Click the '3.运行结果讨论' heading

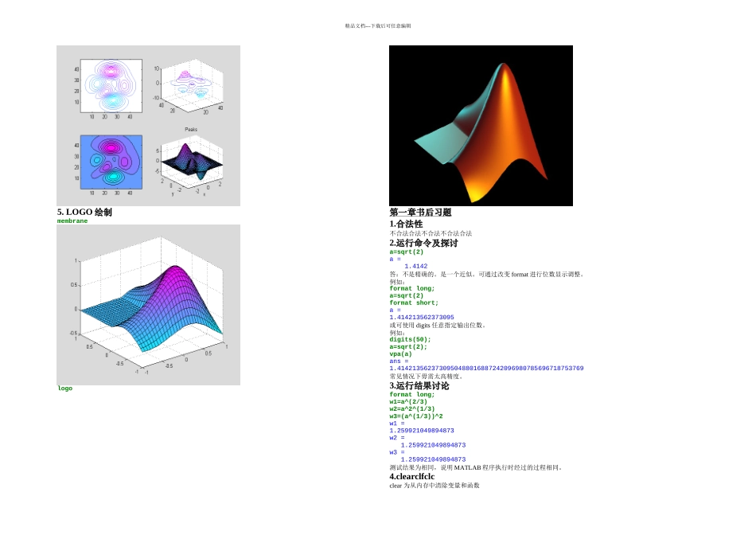[419, 386]
